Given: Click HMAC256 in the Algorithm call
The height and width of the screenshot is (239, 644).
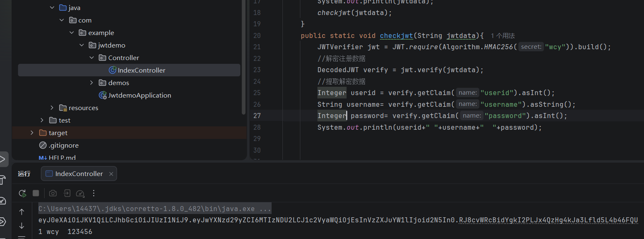Looking at the screenshot, I should pos(498,47).
